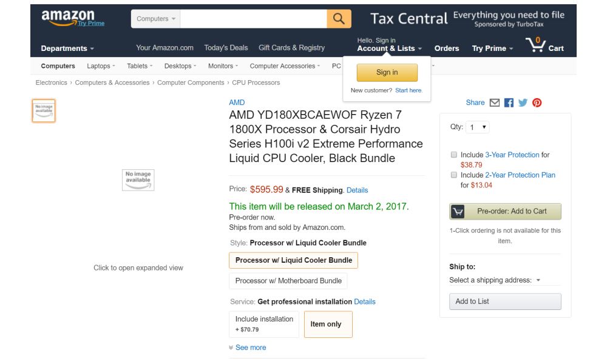The width and height of the screenshot is (607, 364).
Task: Share the product on Twitter
Action: [523, 103]
